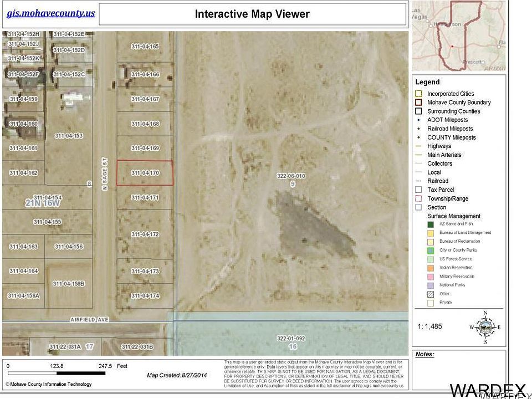Viewport: 532px width, 399px height.
Task: Click the Mohave County Boundary legend symbol
Action: pos(419,103)
